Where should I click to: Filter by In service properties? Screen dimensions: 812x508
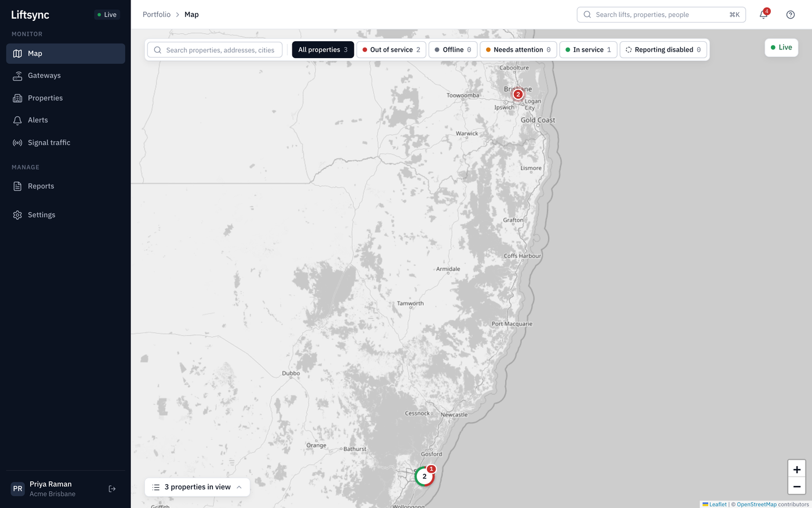(x=588, y=50)
